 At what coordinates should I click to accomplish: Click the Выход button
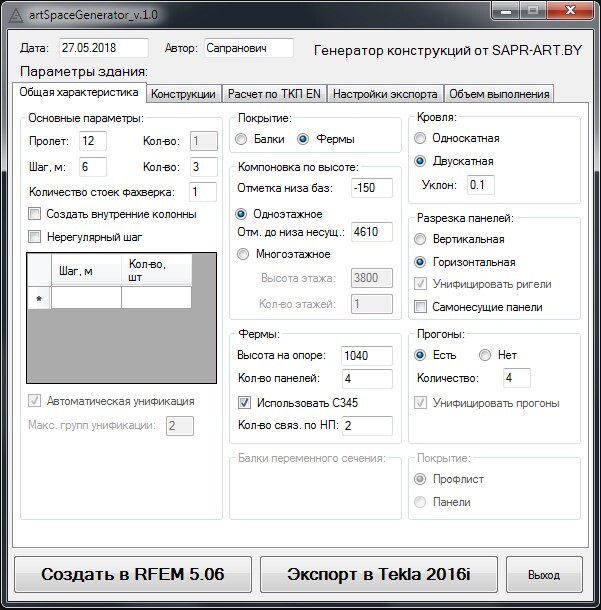(544, 575)
